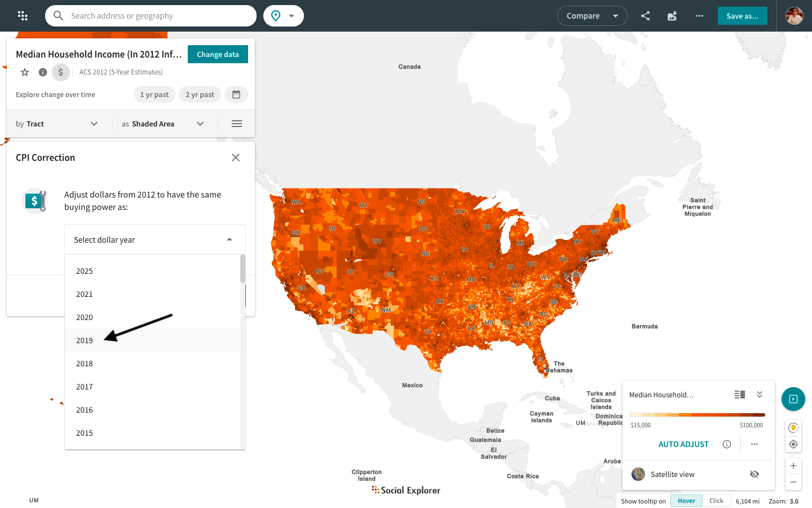Image resolution: width=812 pixels, height=508 pixels.
Task: Start the teal presentation play button
Action: pyautogui.click(x=793, y=399)
